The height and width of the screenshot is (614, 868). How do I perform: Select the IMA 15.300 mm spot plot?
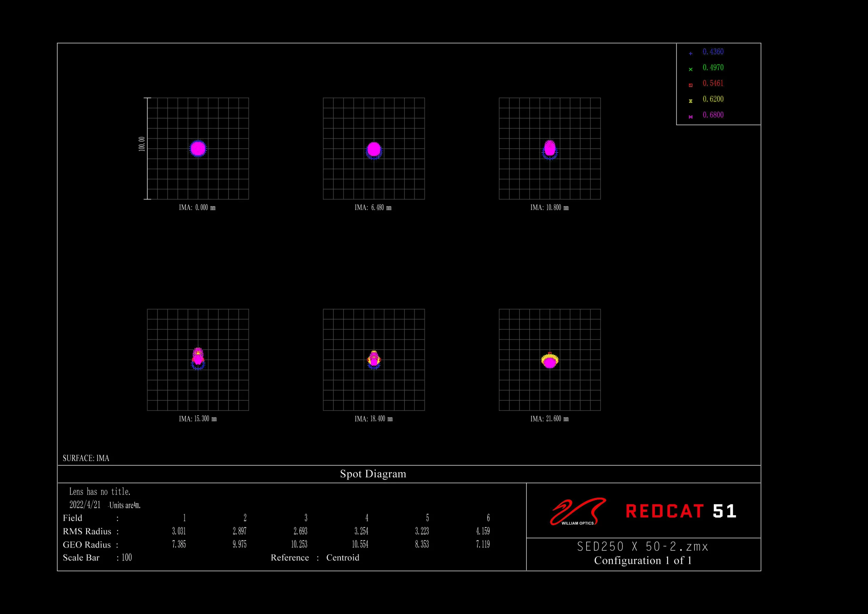198,360
